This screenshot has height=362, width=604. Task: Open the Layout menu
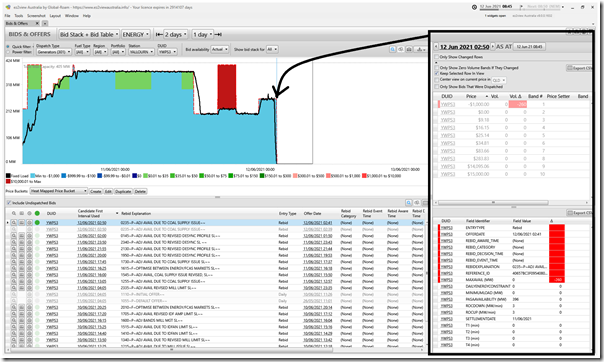[55, 16]
